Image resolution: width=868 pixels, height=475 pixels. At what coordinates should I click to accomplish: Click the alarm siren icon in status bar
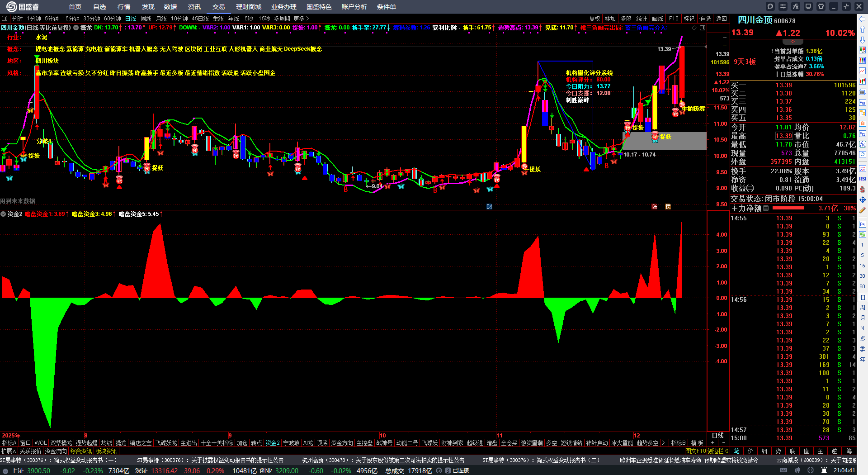point(824,470)
